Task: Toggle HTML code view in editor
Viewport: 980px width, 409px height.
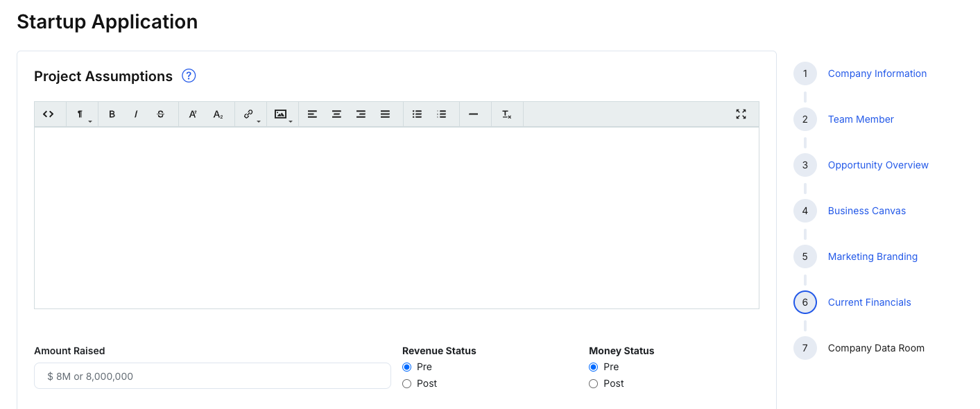Action: [49, 114]
